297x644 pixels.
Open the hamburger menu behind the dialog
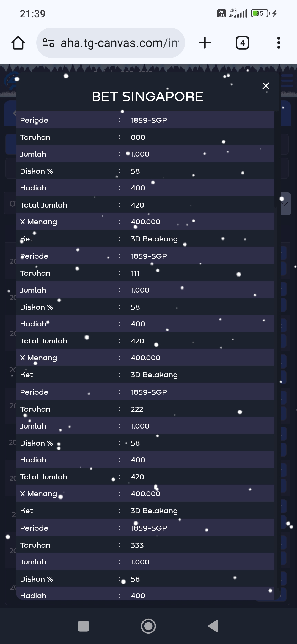[x=288, y=81]
